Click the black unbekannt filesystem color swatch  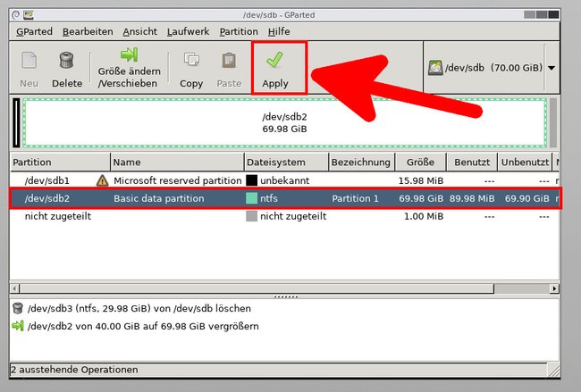[x=251, y=180]
